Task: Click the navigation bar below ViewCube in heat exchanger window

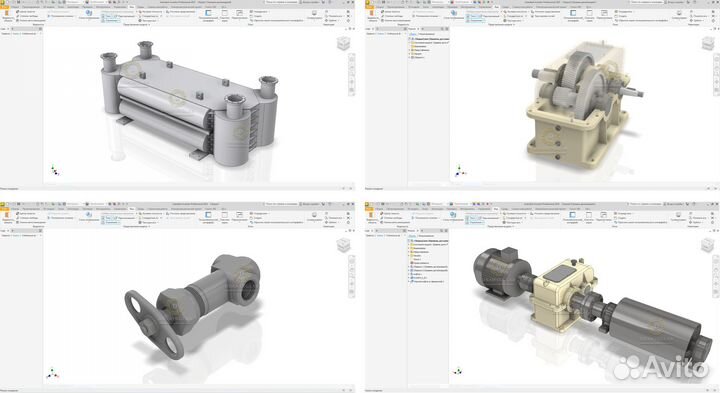Action: click(352, 75)
